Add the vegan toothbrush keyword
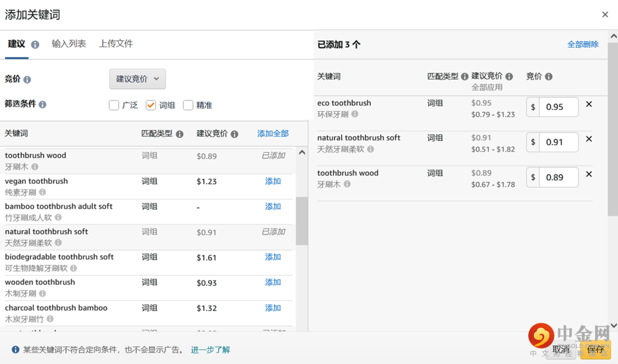Screen dimensions: 618x364 [x=273, y=181]
